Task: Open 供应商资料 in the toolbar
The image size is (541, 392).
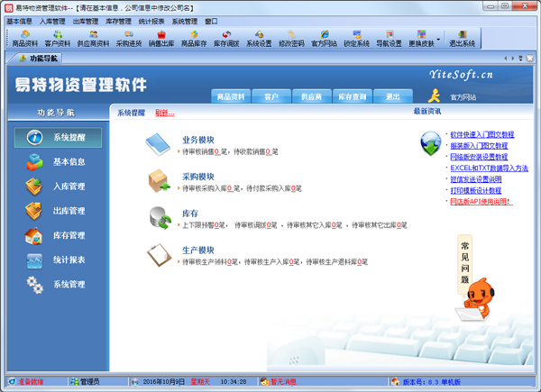Action: point(93,38)
